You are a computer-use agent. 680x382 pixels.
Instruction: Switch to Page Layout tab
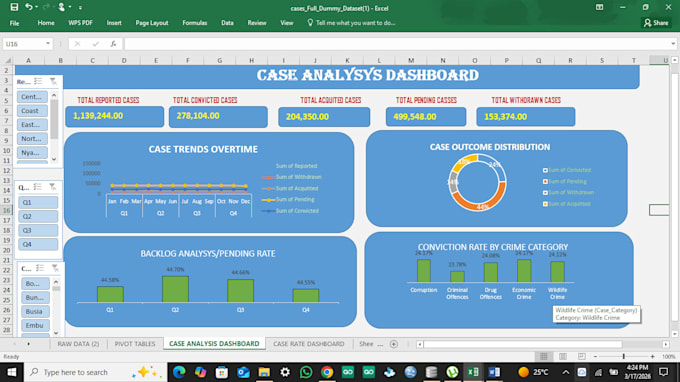(x=152, y=23)
